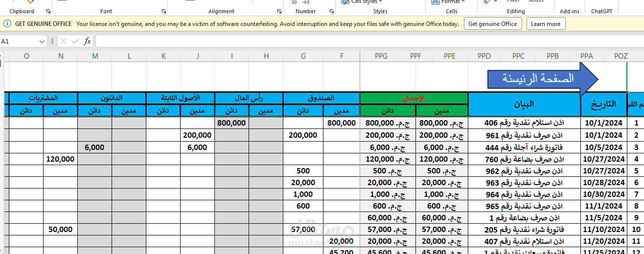Select column O header
Image resolution: width=644 pixels, height=254 pixels.
click(26, 56)
